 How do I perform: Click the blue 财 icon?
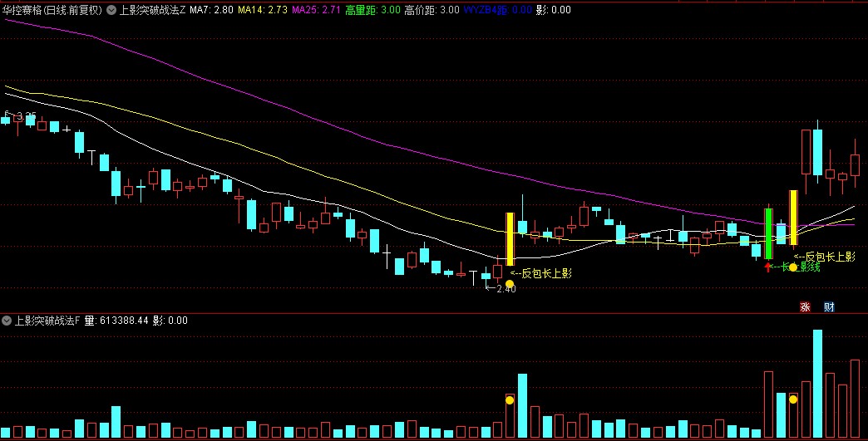point(829,307)
